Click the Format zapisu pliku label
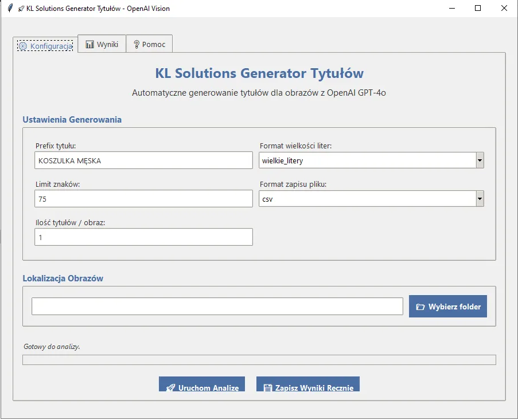The height and width of the screenshot is (420, 518). tap(293, 185)
